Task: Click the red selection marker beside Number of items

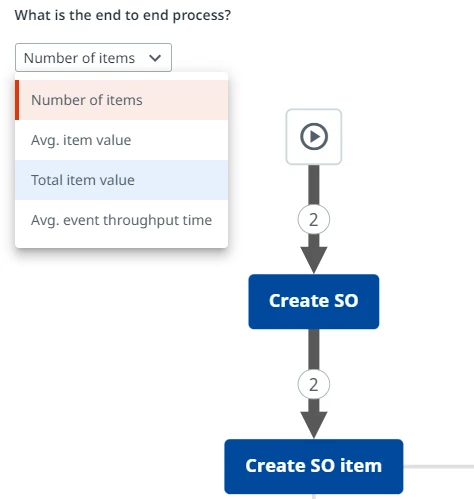Action: 17,100
